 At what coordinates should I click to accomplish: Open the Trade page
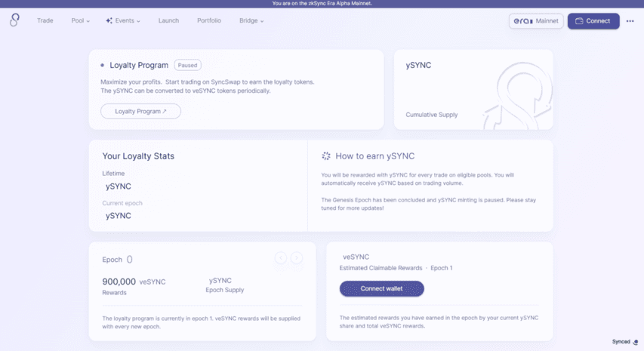(x=45, y=20)
